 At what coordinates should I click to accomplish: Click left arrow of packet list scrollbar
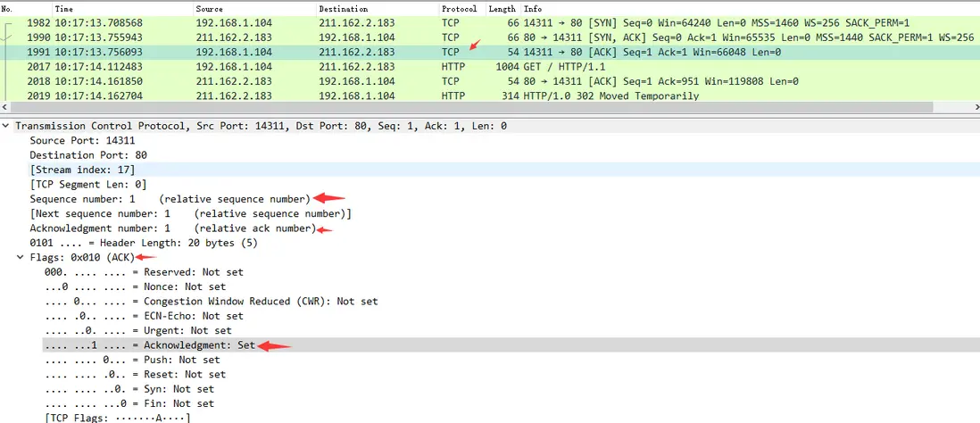coord(5,107)
